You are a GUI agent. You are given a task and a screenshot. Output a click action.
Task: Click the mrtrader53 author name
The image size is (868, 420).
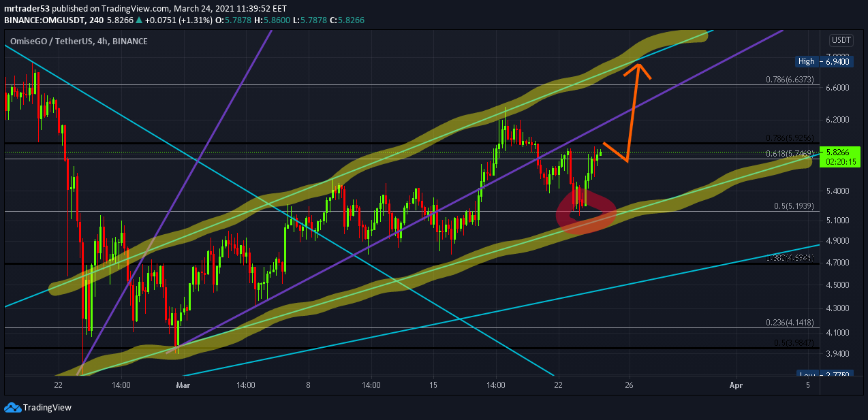click(x=27, y=8)
